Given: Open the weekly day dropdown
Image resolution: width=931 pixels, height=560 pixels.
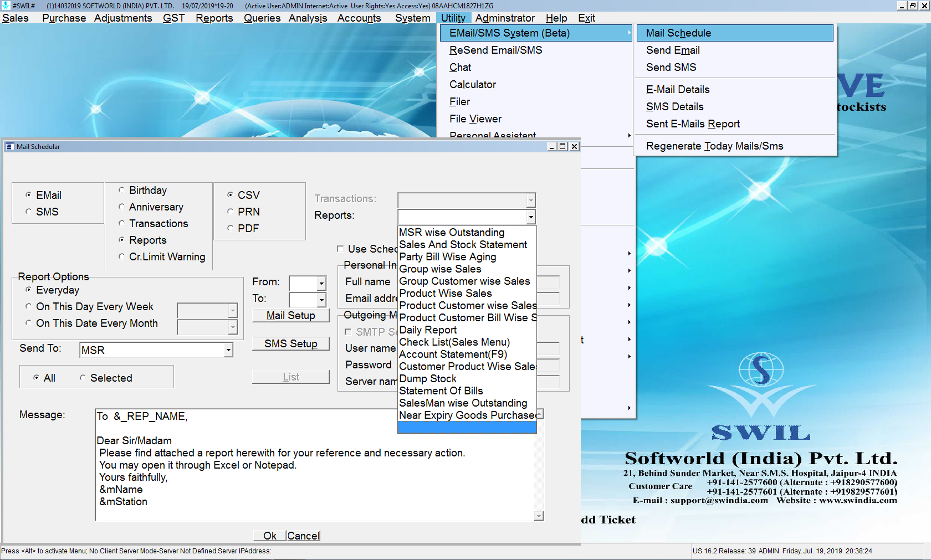Looking at the screenshot, I should click(233, 311).
